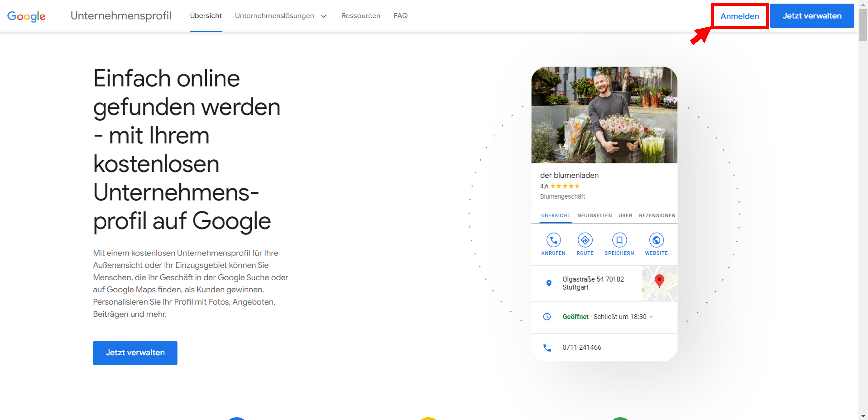
Task: Select the NEUIGKEITEN tab in the card
Action: pos(594,215)
